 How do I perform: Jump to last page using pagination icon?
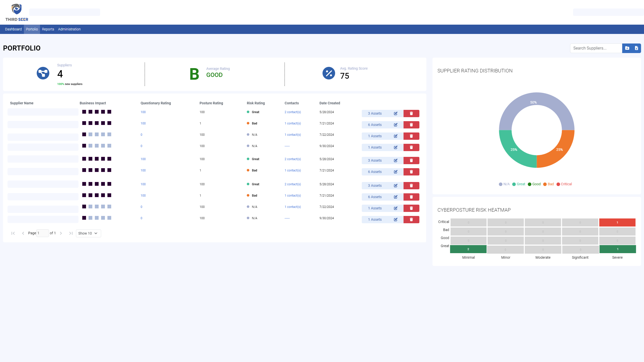click(71, 233)
